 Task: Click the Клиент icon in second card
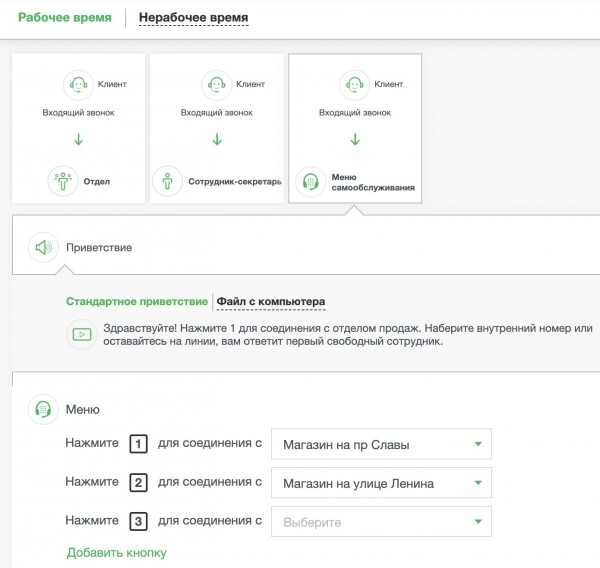click(x=215, y=85)
